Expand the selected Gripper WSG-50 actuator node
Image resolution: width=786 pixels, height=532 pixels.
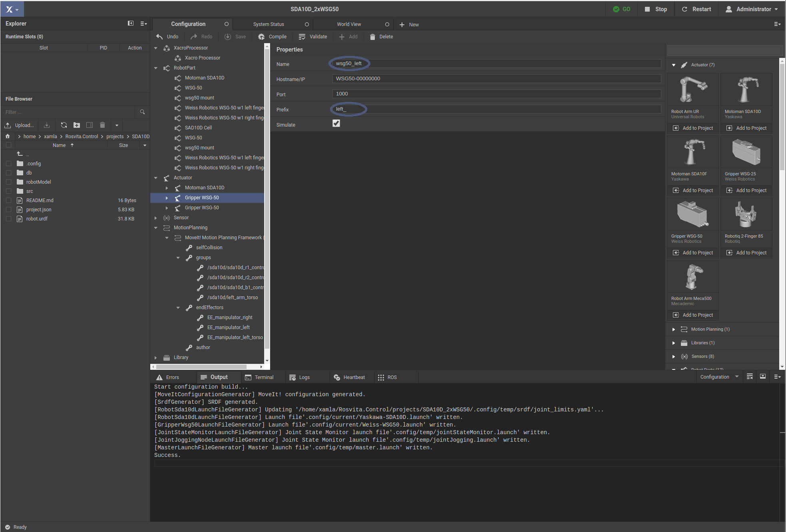[167, 198]
